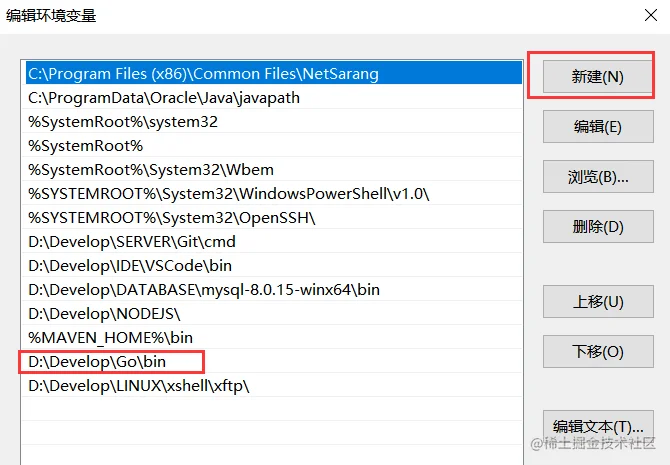Select the WindowsPowerShell\v1.0 path entry

(272, 194)
